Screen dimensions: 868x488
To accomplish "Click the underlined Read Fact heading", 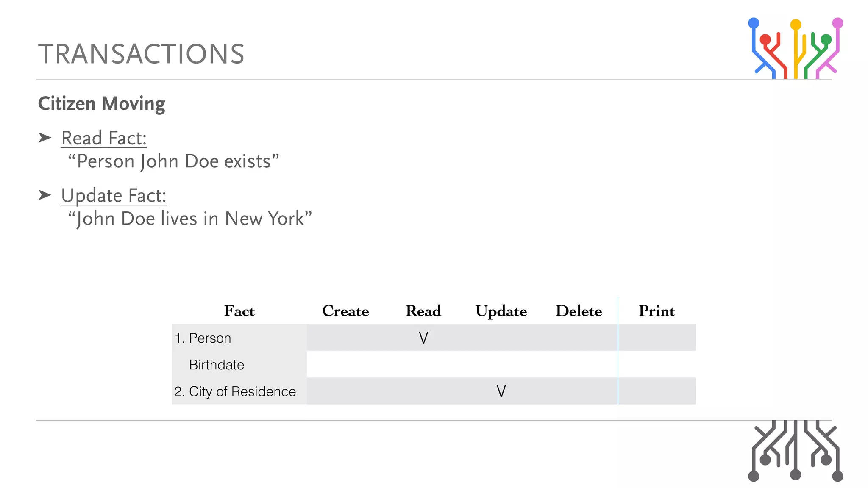I will point(104,138).
